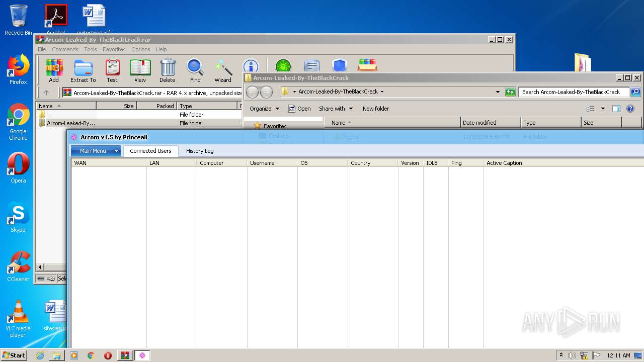Open CCleaner desktop shortcut

coord(18,266)
